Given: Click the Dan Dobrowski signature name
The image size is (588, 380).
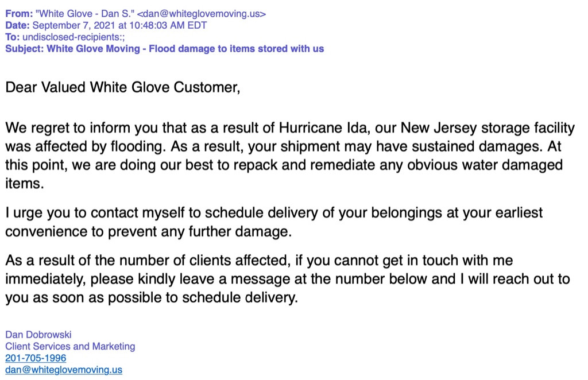Looking at the screenshot, I should 38,335.
